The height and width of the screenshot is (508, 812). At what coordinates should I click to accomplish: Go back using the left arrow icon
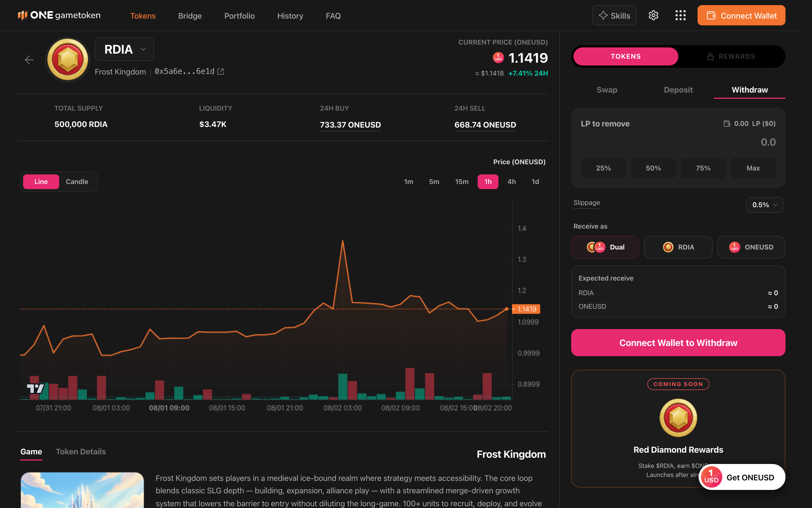tap(30, 60)
